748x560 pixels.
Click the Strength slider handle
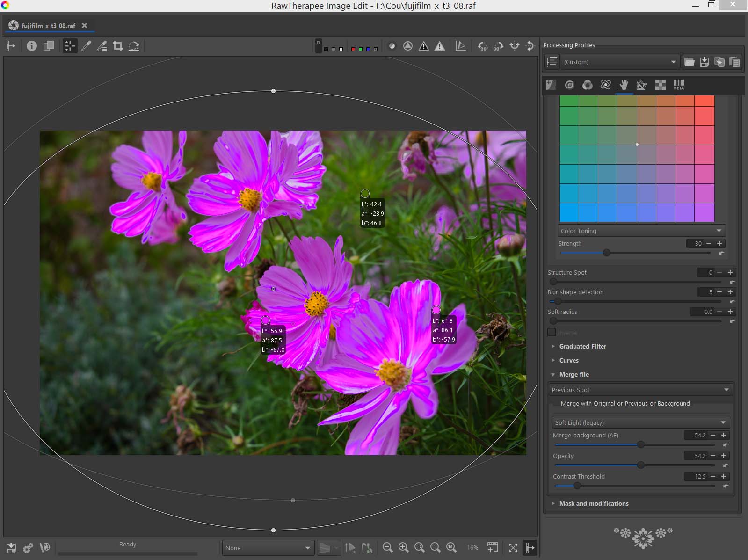point(607,253)
